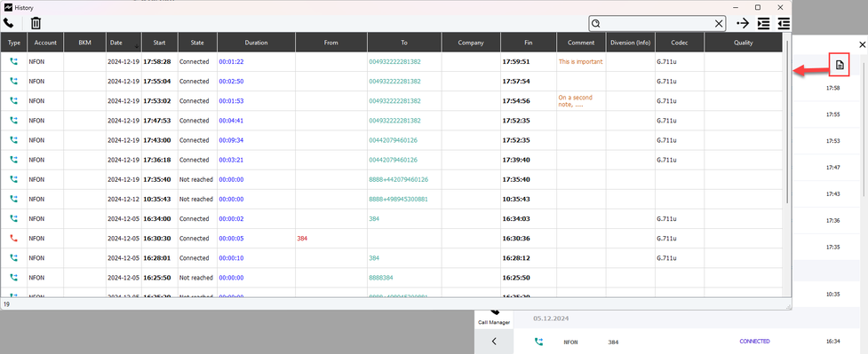868x354 pixels.
Task: Sort by the State column header
Action: point(197,43)
